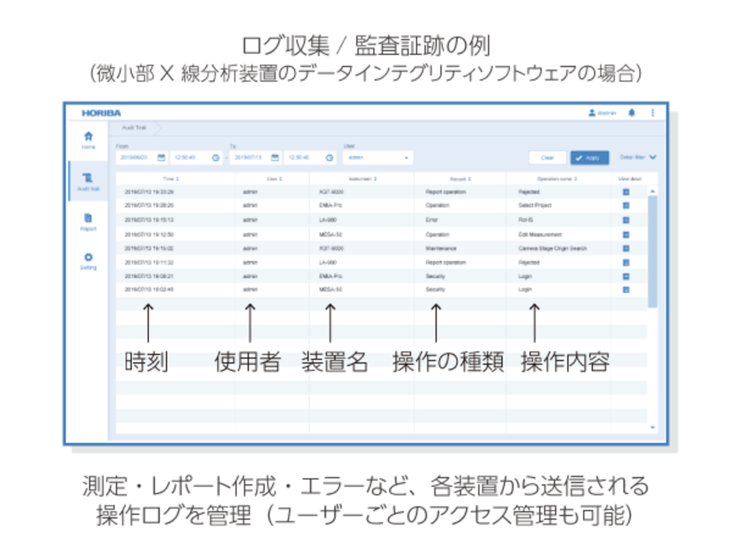
Task: Open Setting via the gear icon
Action: tap(88, 258)
